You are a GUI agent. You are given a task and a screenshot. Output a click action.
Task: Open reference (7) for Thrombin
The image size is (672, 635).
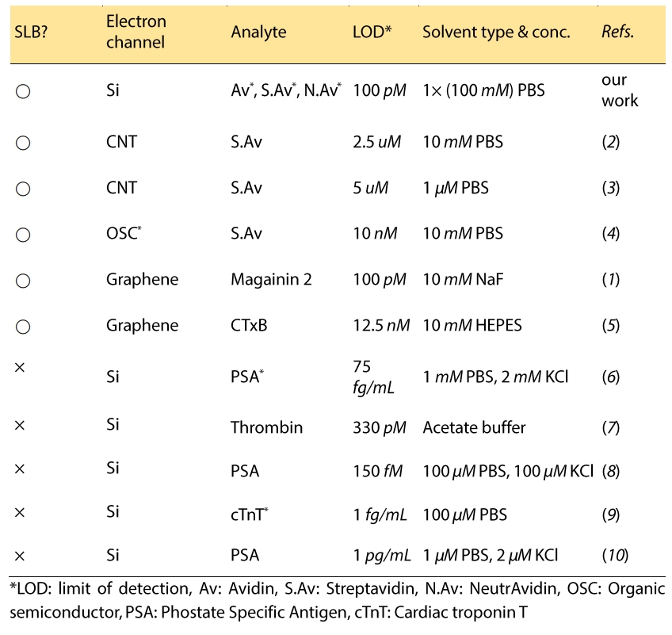click(610, 428)
